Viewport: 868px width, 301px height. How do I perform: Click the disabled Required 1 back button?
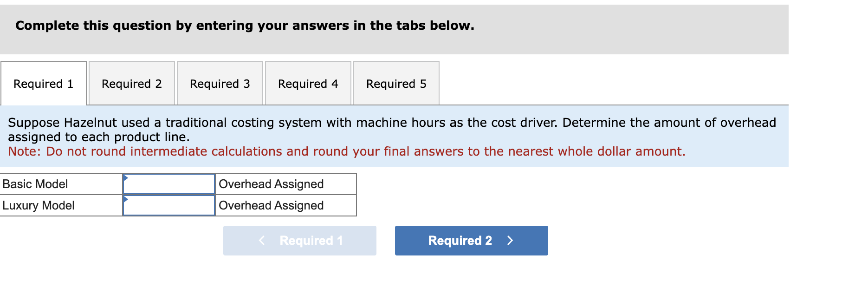[x=299, y=241]
